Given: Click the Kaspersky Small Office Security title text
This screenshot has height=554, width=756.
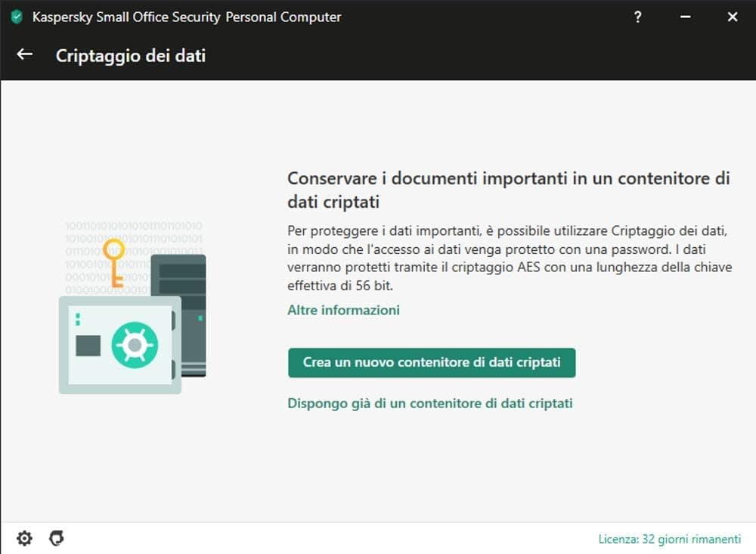Looking at the screenshot, I should click(187, 17).
